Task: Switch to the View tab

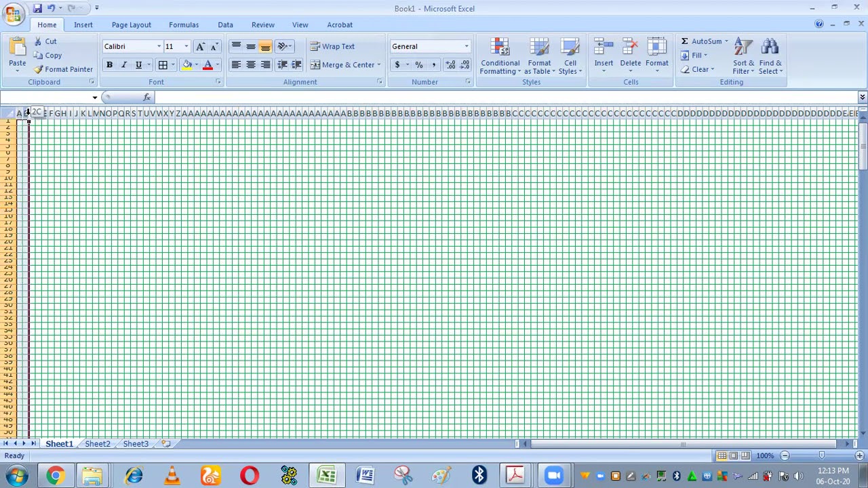Action: click(x=300, y=25)
